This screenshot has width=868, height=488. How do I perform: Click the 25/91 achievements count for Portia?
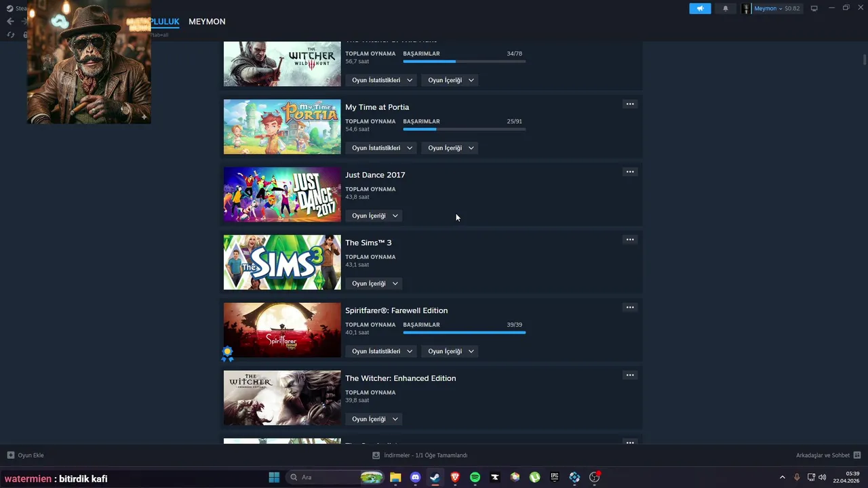click(514, 121)
